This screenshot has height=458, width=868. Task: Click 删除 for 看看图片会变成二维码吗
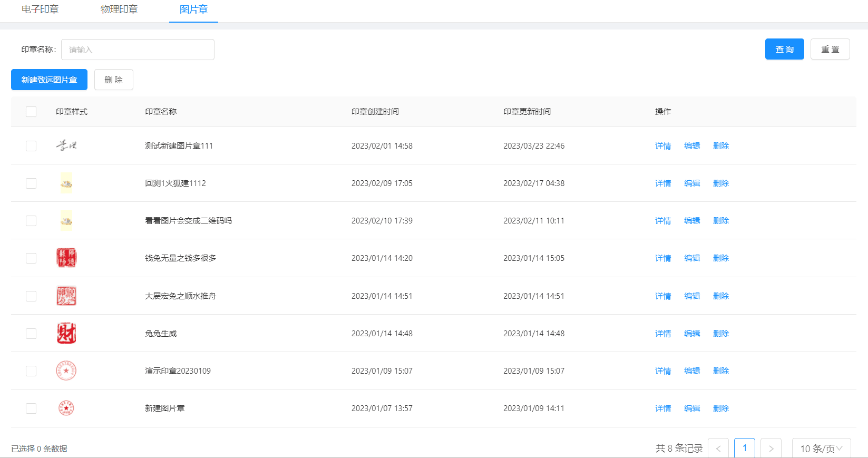721,221
